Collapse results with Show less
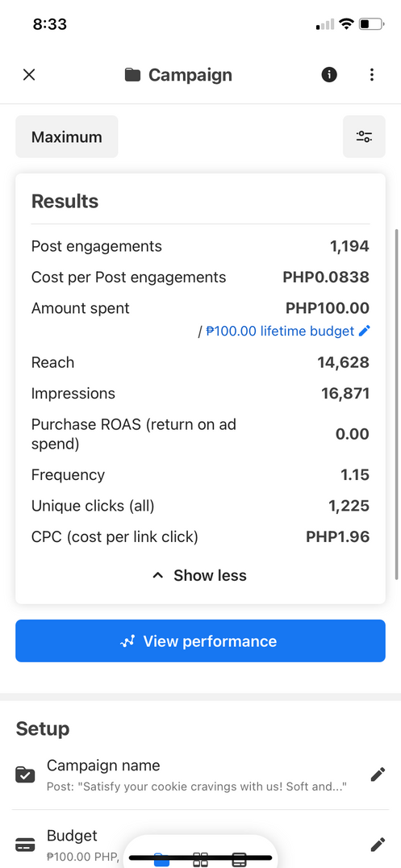Image resolution: width=401 pixels, height=868 pixels. [x=199, y=576]
